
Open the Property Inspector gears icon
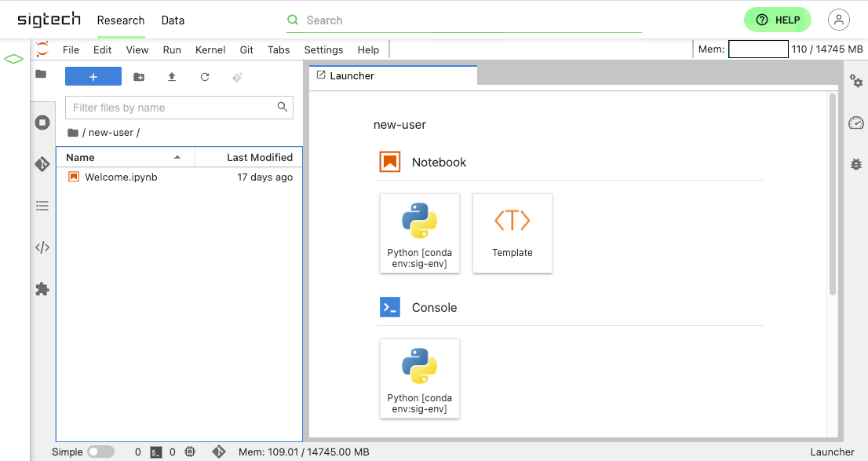click(855, 82)
